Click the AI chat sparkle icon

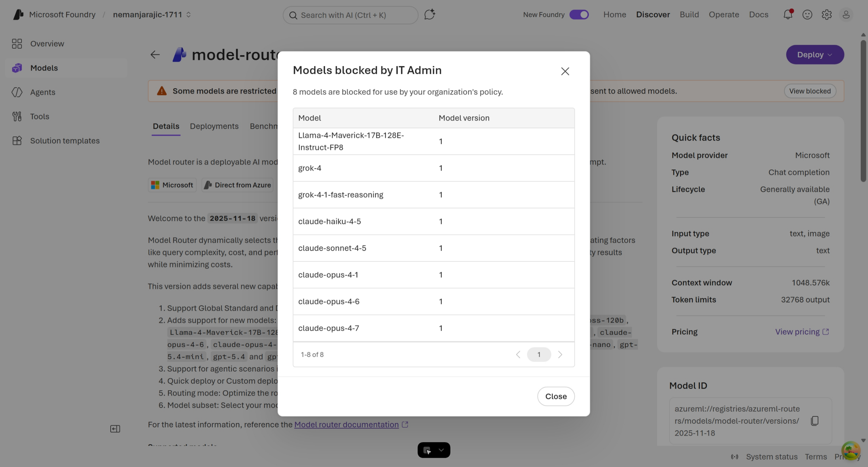430,15
